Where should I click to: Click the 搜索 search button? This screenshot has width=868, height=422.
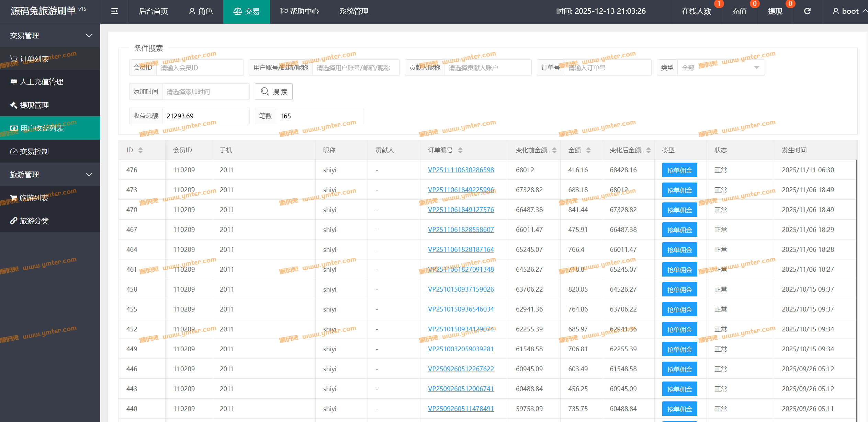[274, 92]
